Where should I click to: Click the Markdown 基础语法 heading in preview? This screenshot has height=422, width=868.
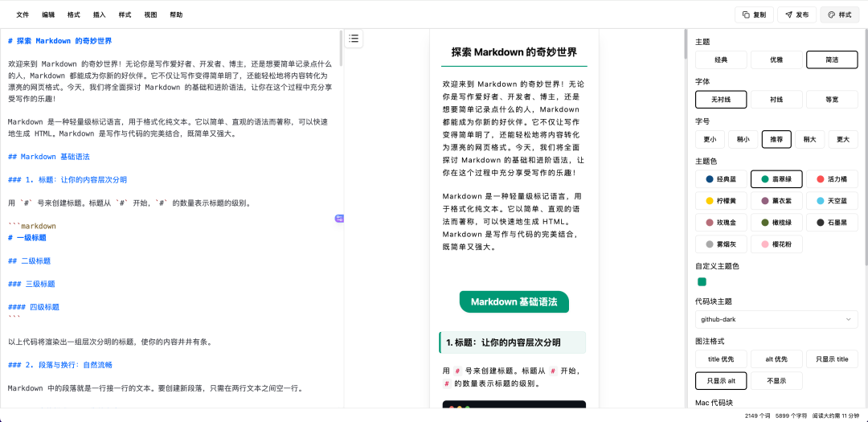pos(514,302)
